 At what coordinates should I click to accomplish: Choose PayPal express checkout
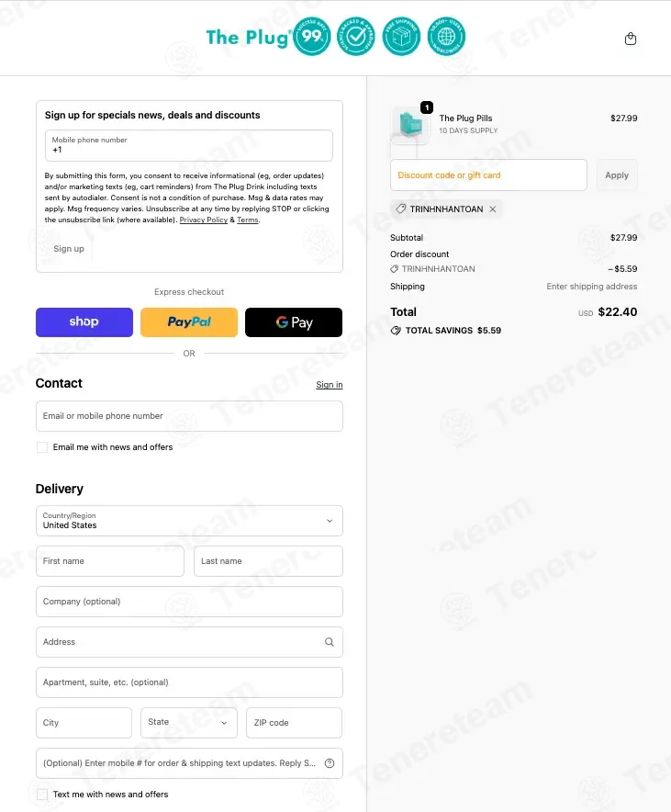(x=189, y=322)
